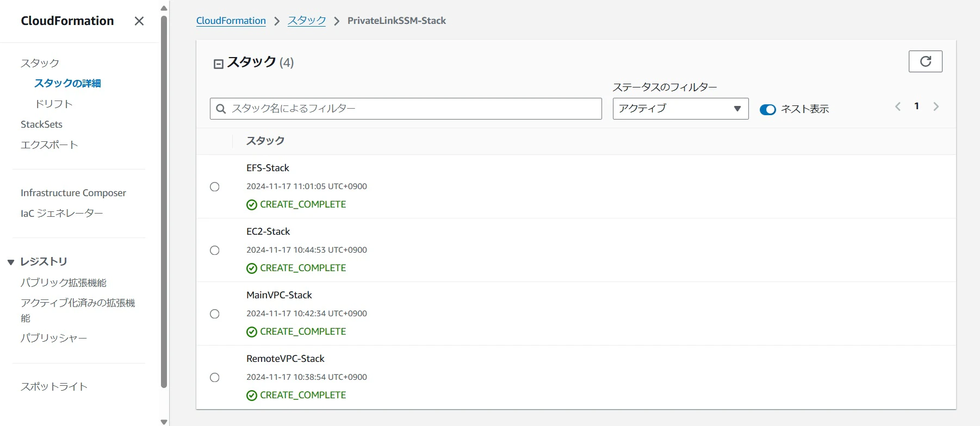Screen dimensions: 980x426
Task: Click the EC2-Stack name
Action: 268,231
